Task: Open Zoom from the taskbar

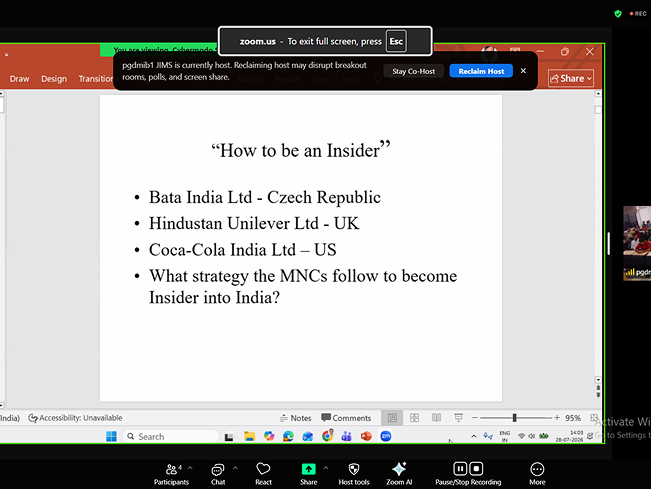Action: [x=386, y=436]
